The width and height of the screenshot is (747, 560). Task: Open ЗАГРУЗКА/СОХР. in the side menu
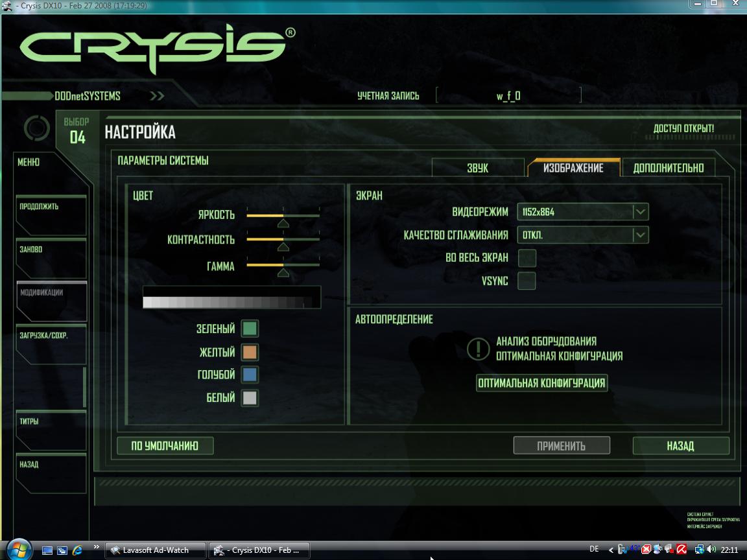coord(51,344)
